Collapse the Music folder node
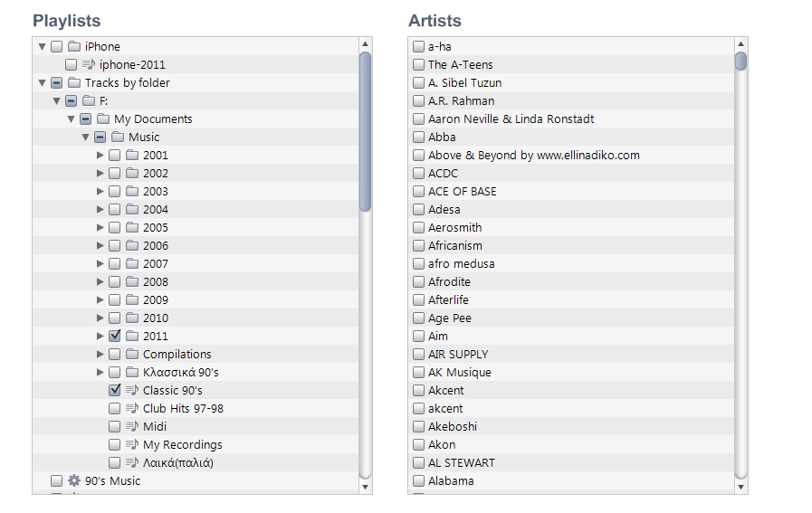 (85, 138)
